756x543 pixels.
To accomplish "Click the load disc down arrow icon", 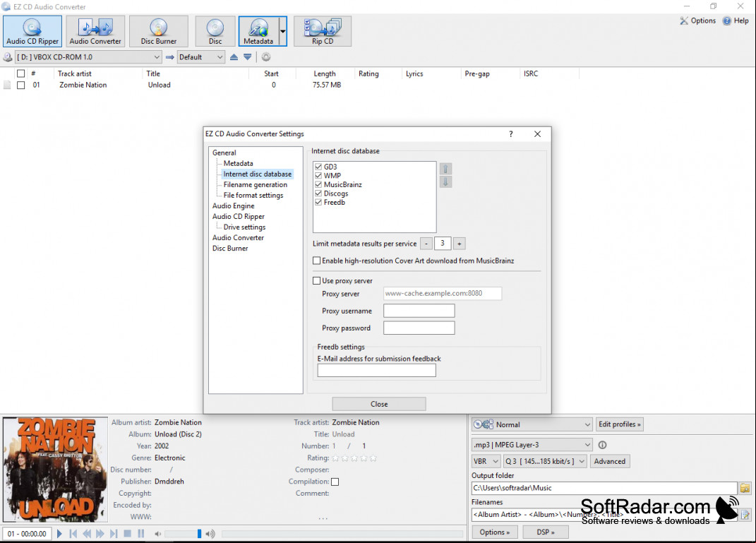I will pyautogui.click(x=247, y=57).
